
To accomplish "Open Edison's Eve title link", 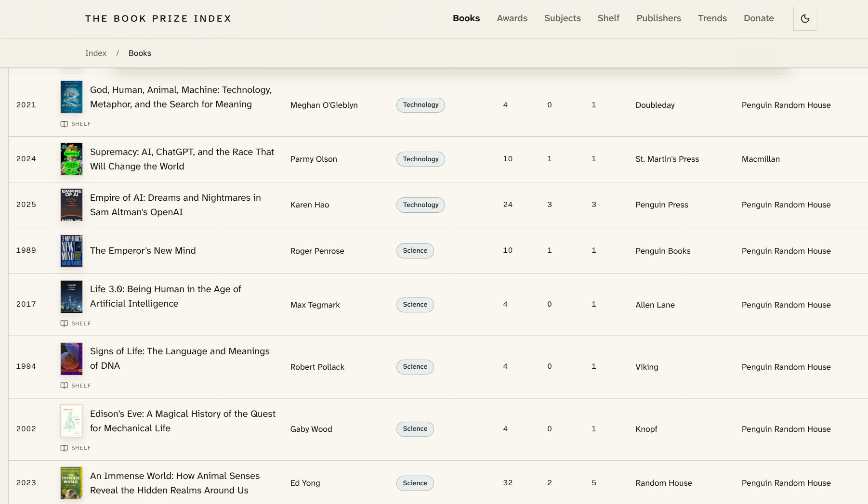I will pyautogui.click(x=183, y=421).
